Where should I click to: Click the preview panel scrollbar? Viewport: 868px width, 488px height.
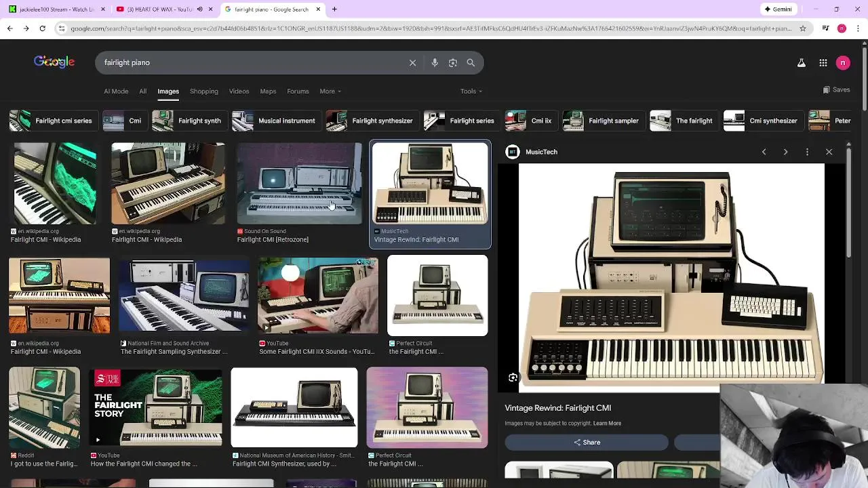848,203
